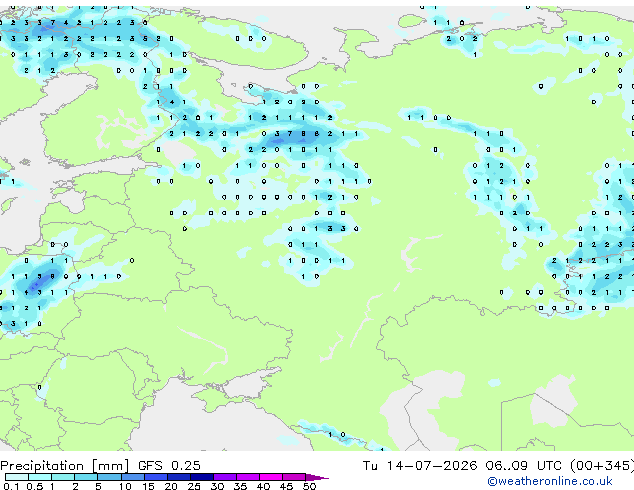Pick the legend swatch between 5 and 10

(110, 477)
